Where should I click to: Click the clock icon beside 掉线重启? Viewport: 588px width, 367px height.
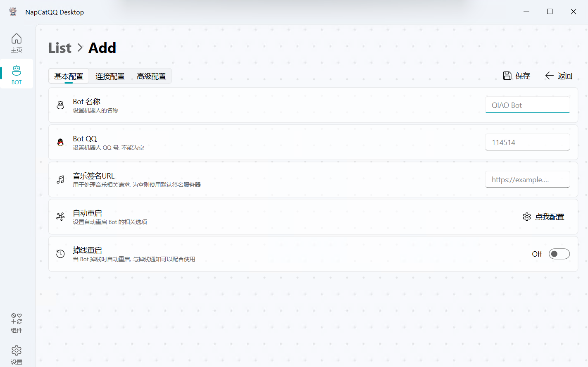click(60, 254)
